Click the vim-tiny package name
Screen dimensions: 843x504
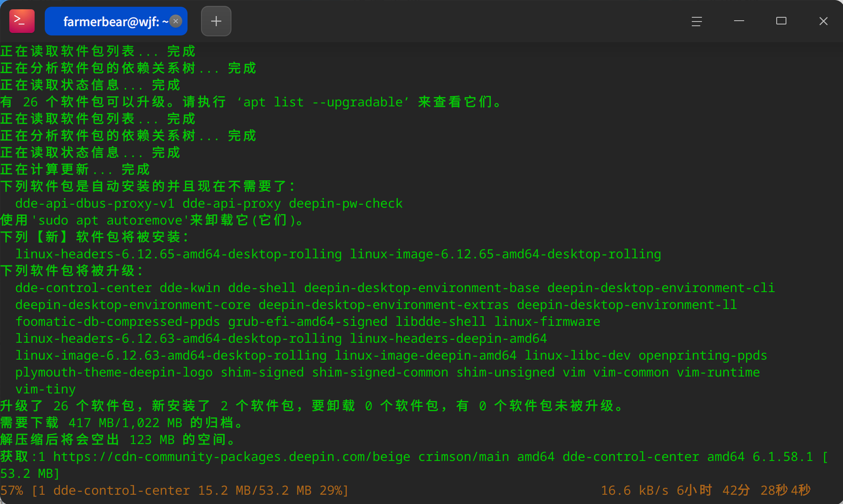coord(45,389)
